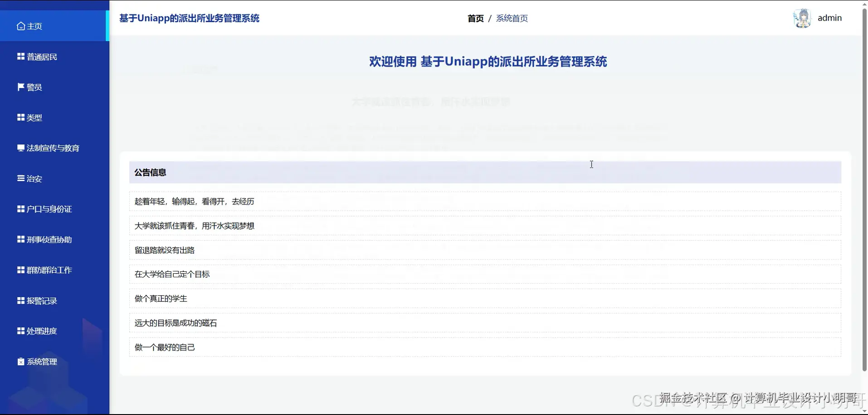This screenshot has height=415, width=868.
Task: Click the list icon next to 治安
Action: tap(21, 179)
